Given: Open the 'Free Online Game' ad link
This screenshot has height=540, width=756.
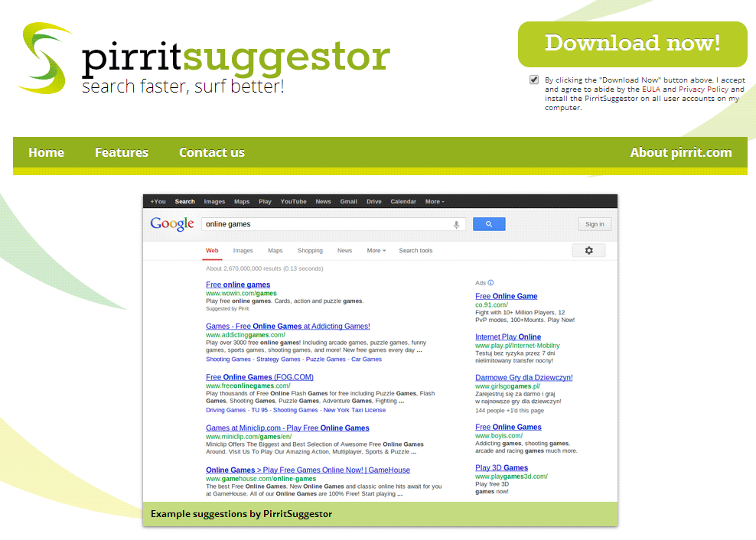Looking at the screenshot, I should click(x=507, y=297).
